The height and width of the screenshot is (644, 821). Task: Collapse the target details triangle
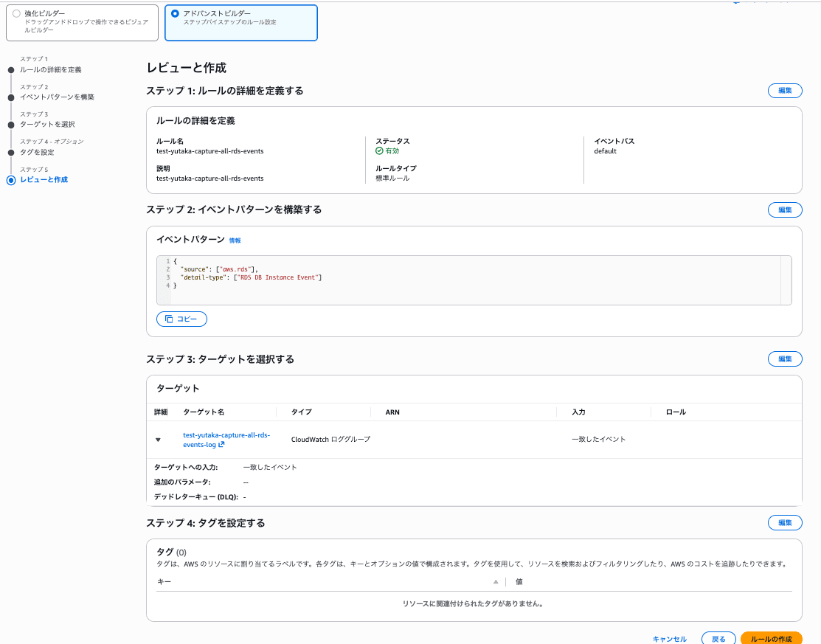point(158,440)
